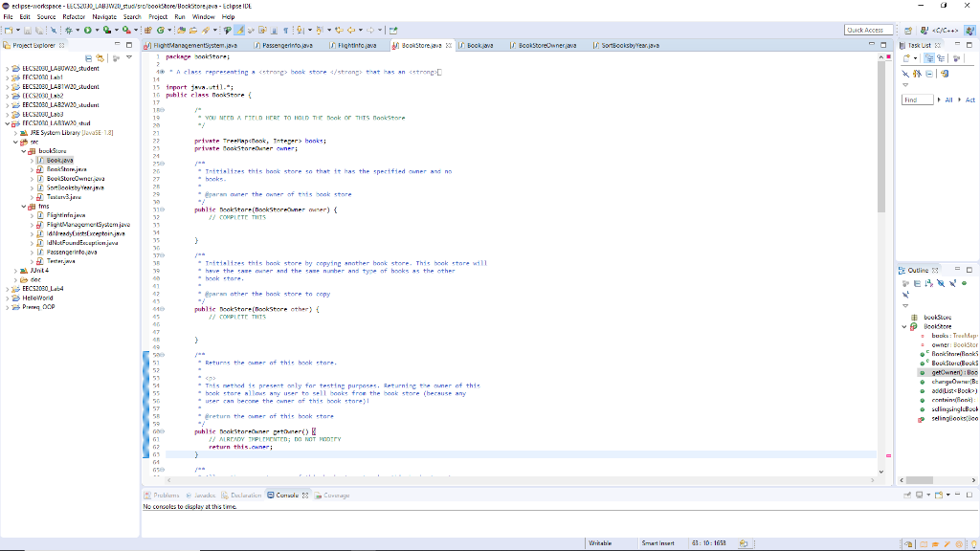Expand the EECS2030_Lab4 project
Viewport: 980px width, 551px height.
tap(8, 289)
